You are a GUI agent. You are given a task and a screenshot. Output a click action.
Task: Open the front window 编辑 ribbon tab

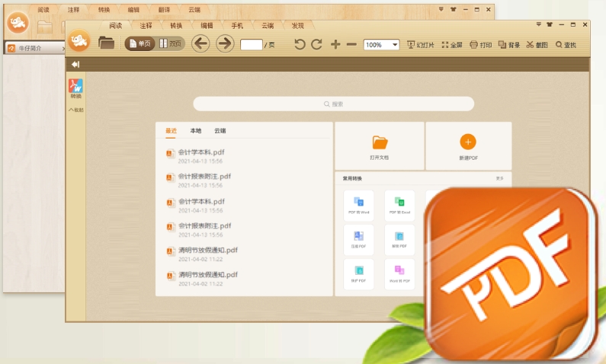pos(207,25)
